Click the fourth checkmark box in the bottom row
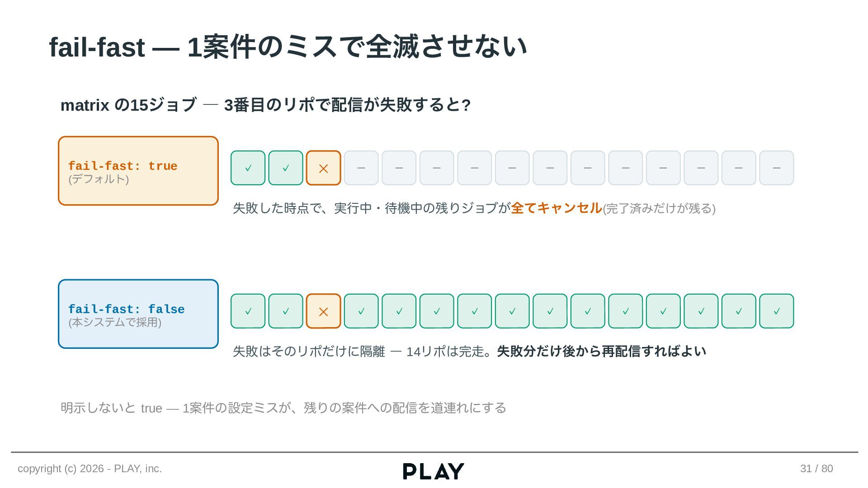This screenshot has width=868, height=488. pyautogui.click(x=399, y=311)
